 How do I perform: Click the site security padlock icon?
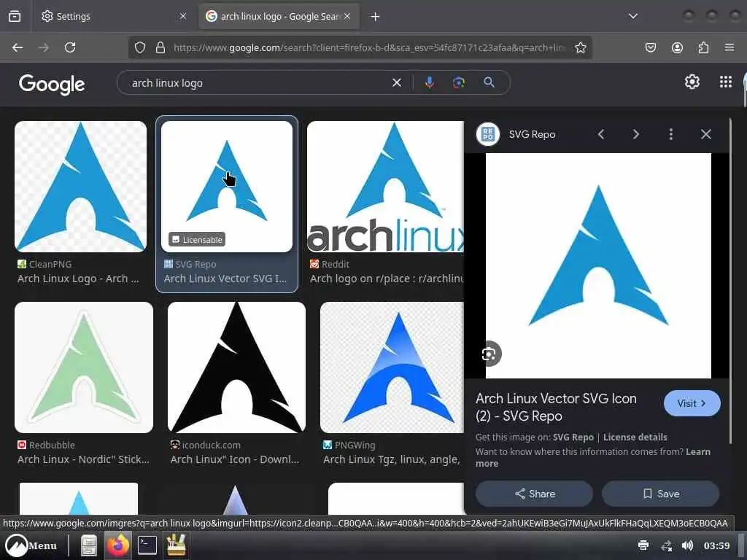coord(160,47)
